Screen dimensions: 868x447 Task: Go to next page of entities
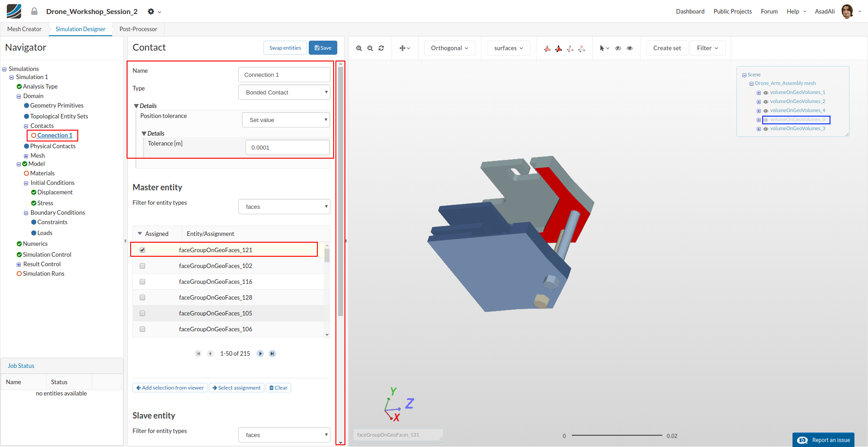pos(260,353)
